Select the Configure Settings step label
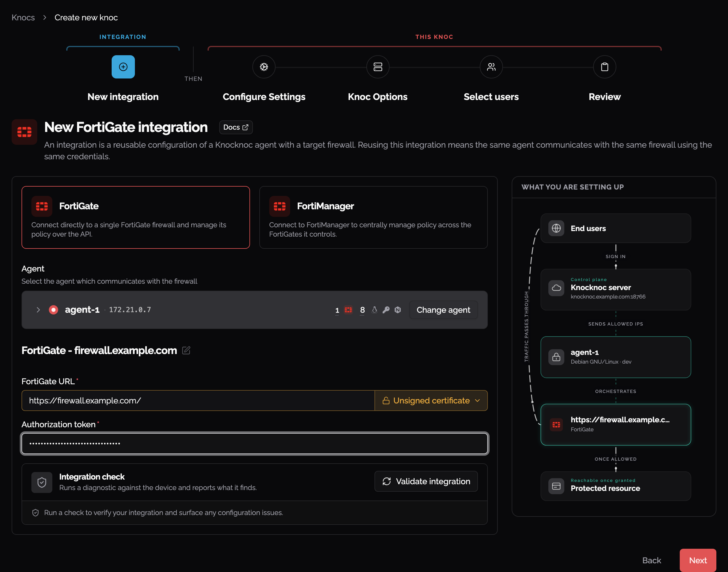 tap(264, 97)
